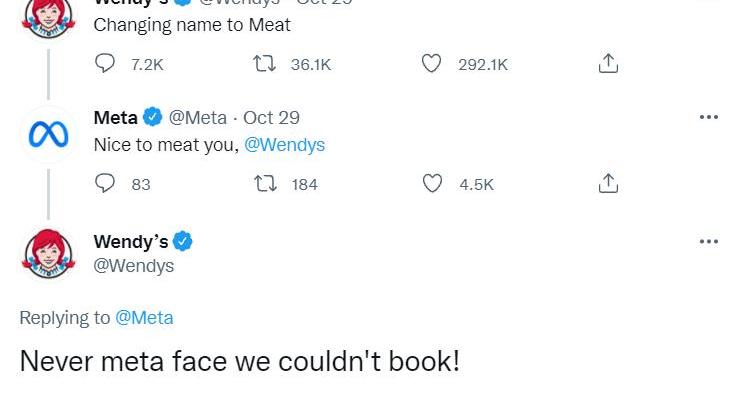Reply to Wendy's "Changing name to Meat" tweet
This screenshot has height=398, width=740.
105,63
